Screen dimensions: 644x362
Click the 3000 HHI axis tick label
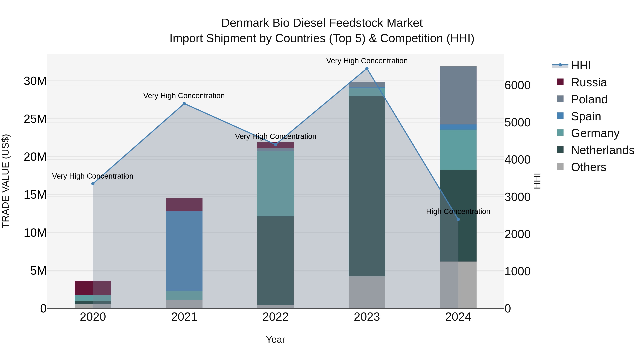point(518,197)
